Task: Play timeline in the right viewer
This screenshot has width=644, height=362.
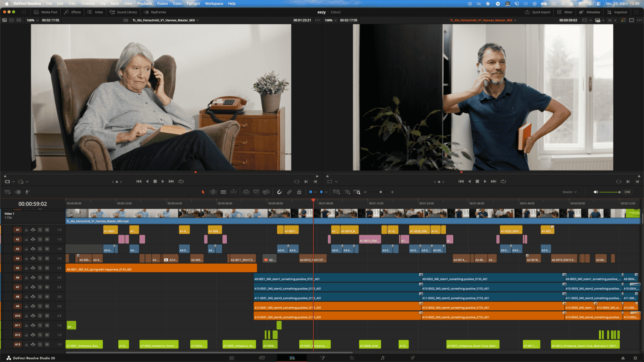Action: [485, 181]
